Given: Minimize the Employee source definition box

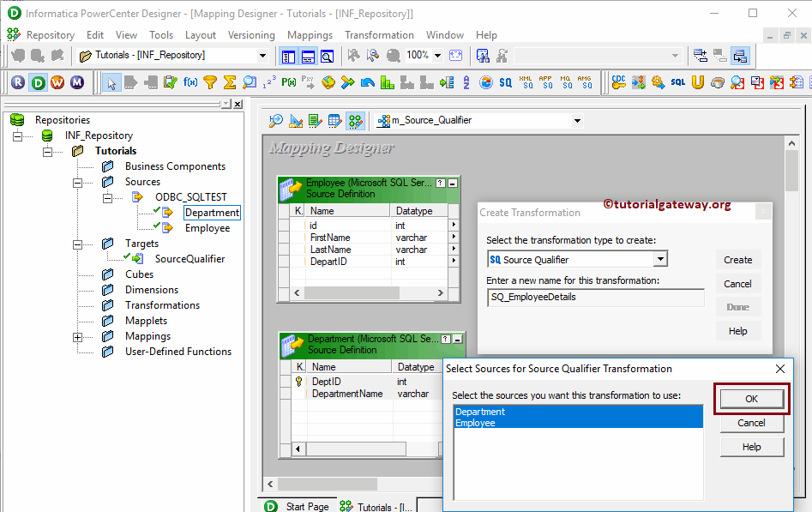Looking at the screenshot, I should [x=453, y=183].
